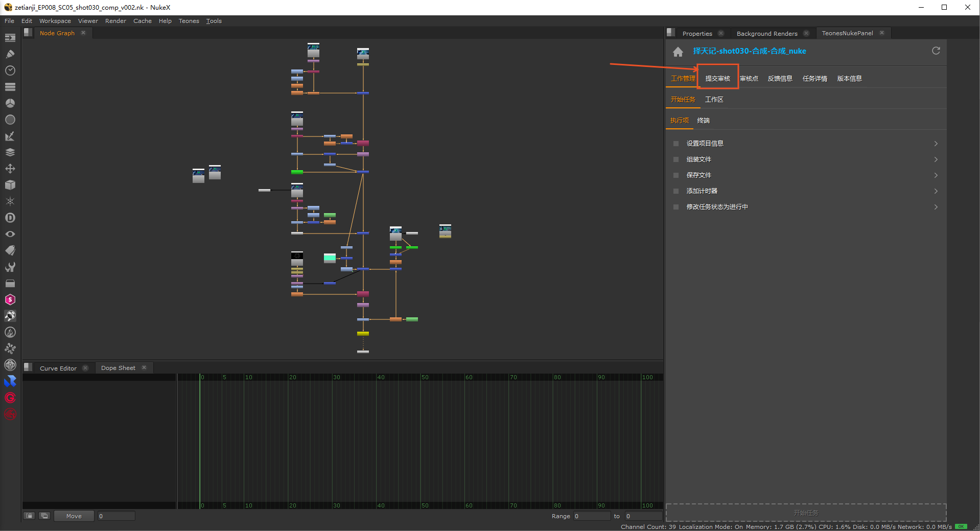Click the refresh icon in TeonesNukePanel
Screen dimensions: 980x531
click(x=936, y=51)
